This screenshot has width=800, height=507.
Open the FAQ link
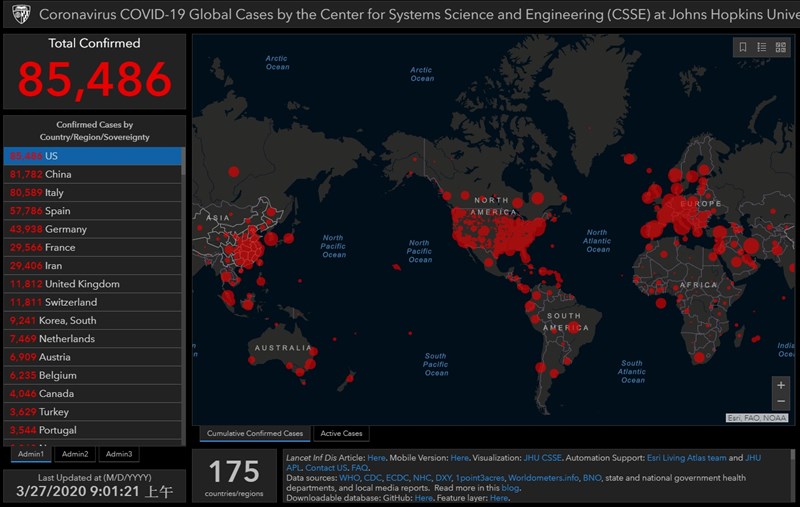(x=360, y=468)
